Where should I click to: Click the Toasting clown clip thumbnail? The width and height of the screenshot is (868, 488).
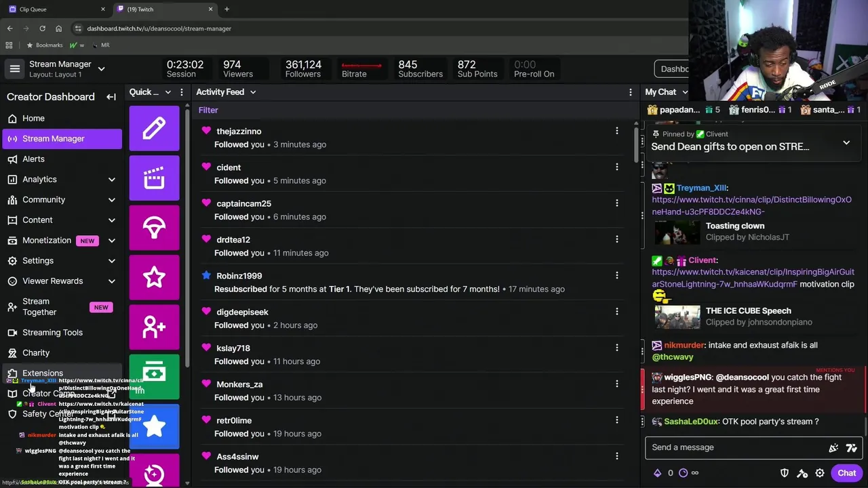677,232
